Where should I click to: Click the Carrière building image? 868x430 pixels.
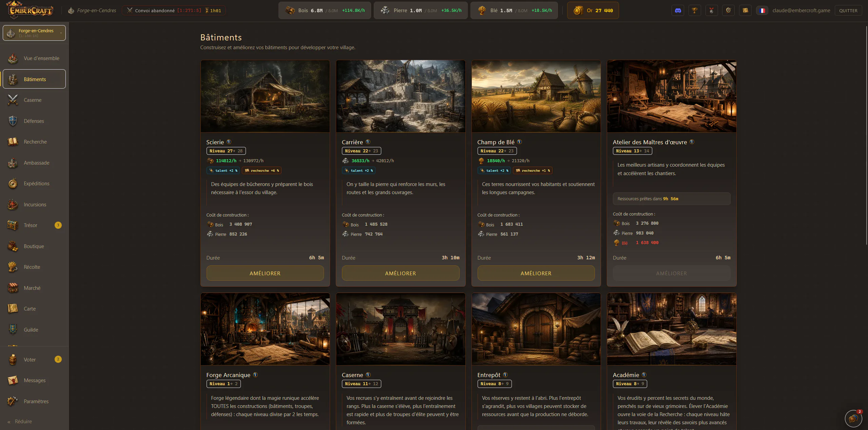[x=401, y=96]
